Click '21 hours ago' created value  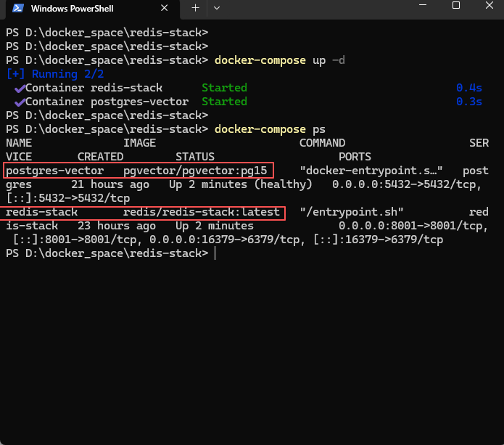pyautogui.click(x=110, y=184)
